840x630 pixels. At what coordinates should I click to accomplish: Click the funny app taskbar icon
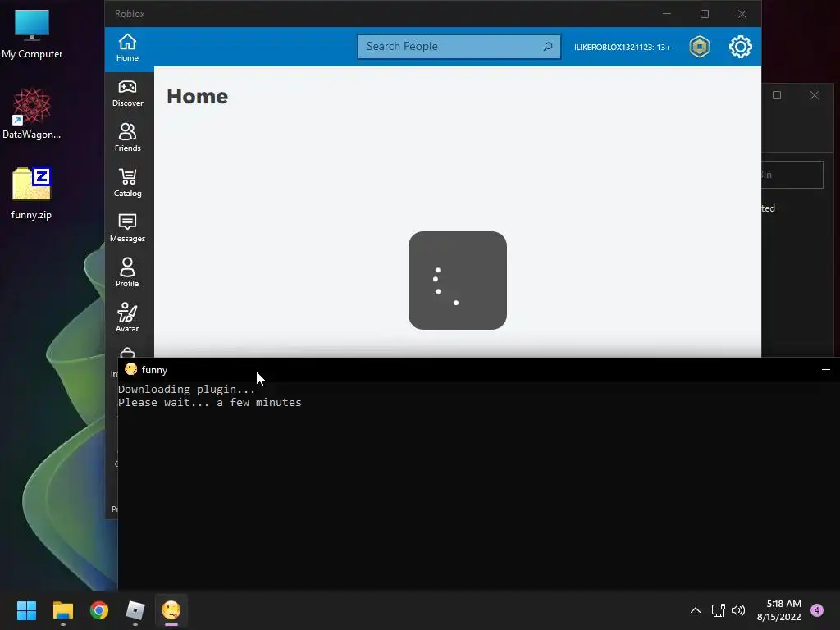(171, 610)
